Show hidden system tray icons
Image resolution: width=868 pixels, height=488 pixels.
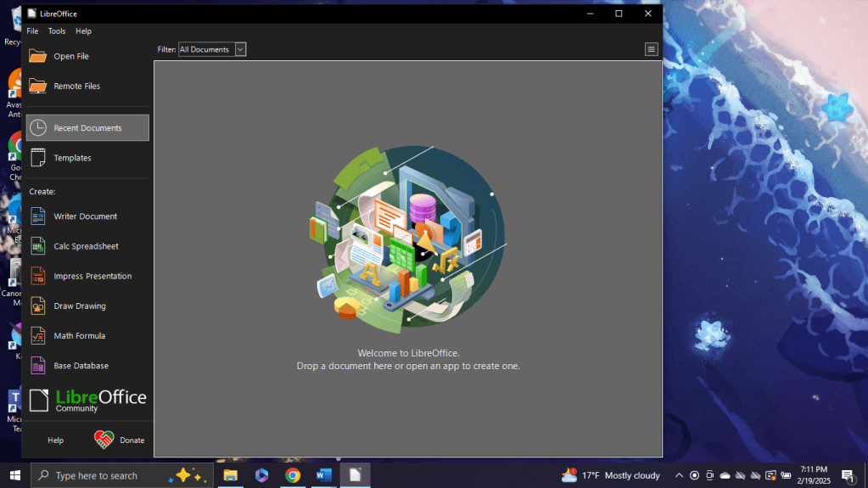679,475
